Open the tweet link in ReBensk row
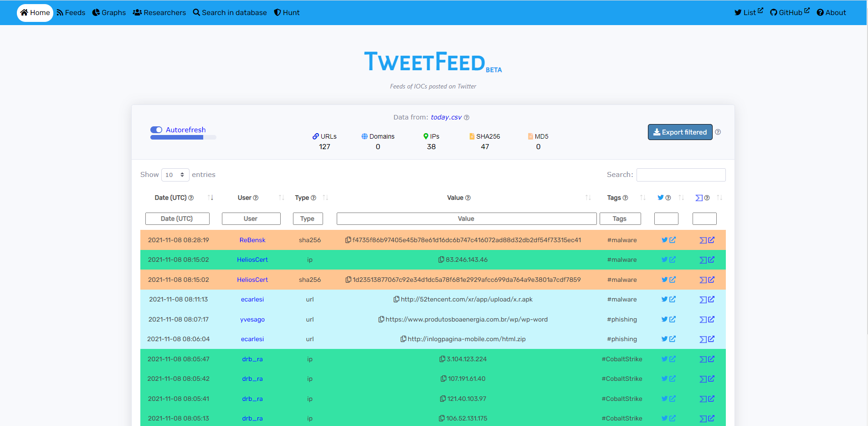The image size is (868, 426). (668, 240)
